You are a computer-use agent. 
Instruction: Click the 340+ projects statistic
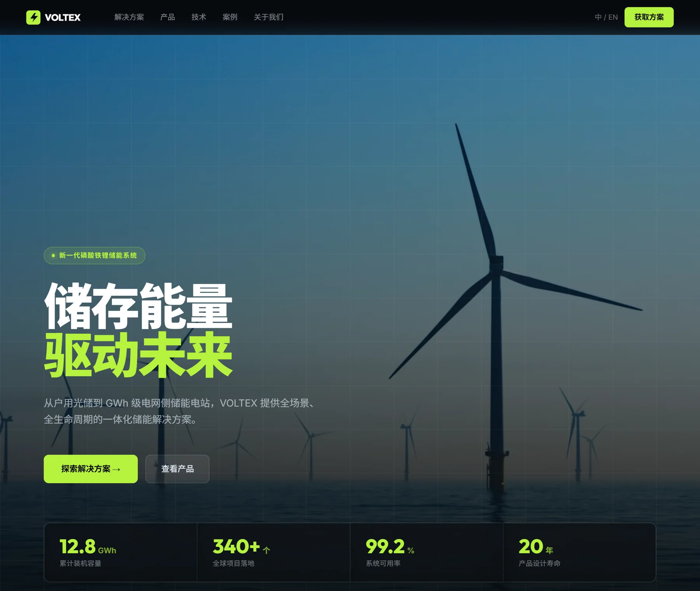tap(241, 547)
